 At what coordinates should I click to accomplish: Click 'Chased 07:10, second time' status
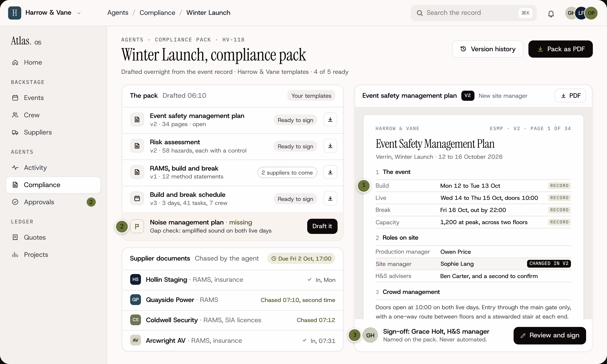coord(298,300)
